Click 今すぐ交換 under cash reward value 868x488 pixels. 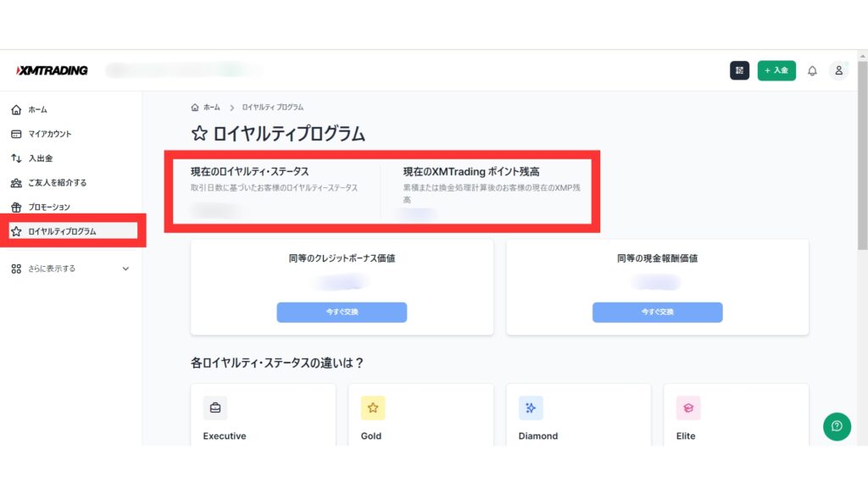click(657, 312)
